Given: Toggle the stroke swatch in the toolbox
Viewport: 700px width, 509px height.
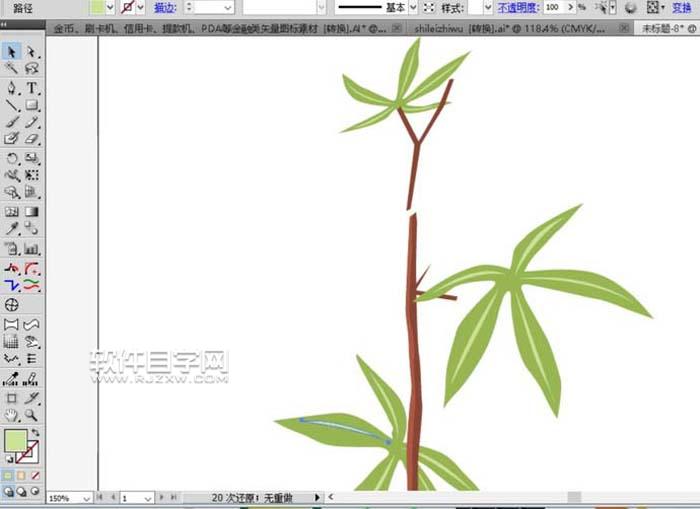Looking at the screenshot, I should (30, 453).
